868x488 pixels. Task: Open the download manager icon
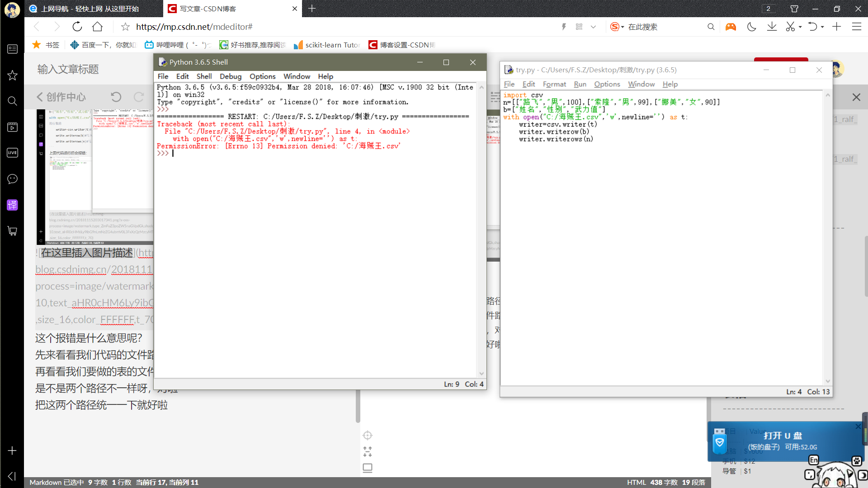pos(772,27)
